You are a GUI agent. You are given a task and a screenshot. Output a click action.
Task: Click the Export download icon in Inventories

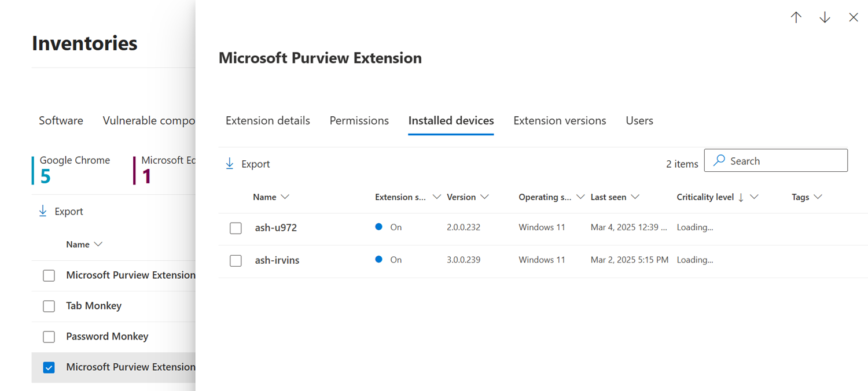(x=43, y=211)
